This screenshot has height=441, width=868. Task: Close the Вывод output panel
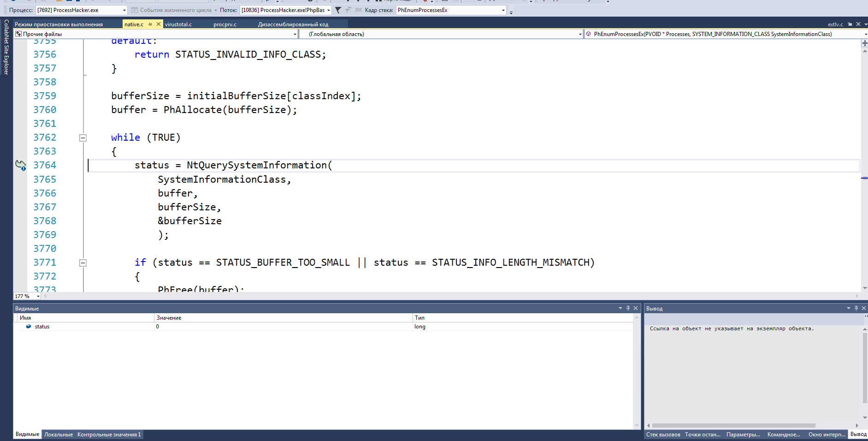coord(864,308)
